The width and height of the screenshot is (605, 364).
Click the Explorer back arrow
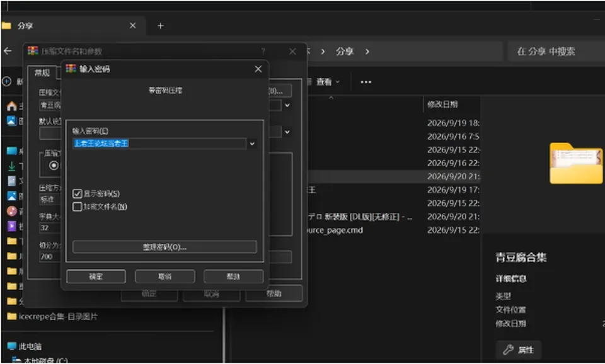[8, 51]
